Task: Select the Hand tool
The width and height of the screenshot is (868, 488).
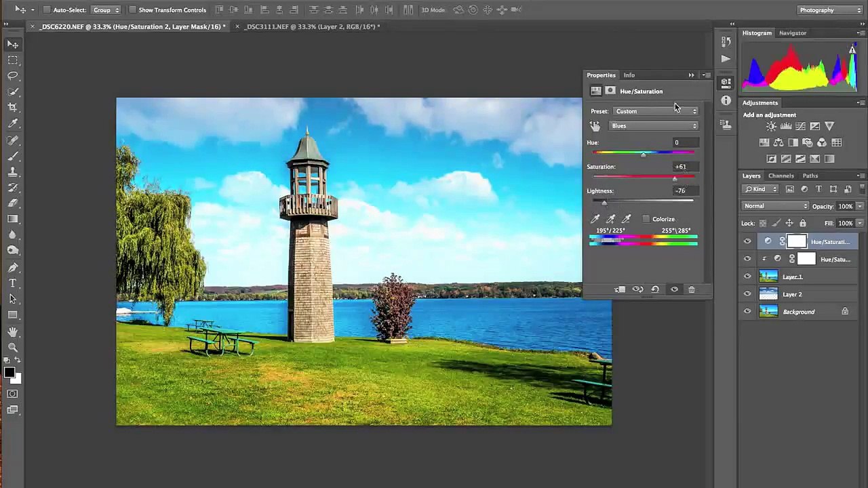Action: (13, 331)
